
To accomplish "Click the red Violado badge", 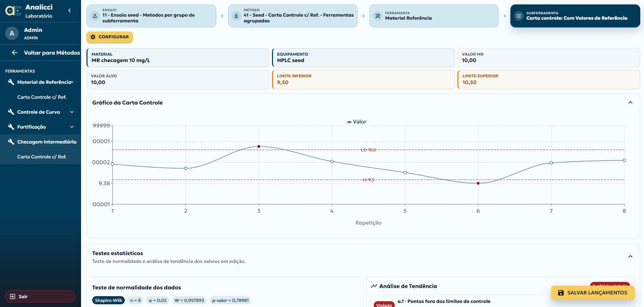I will tap(384, 304).
